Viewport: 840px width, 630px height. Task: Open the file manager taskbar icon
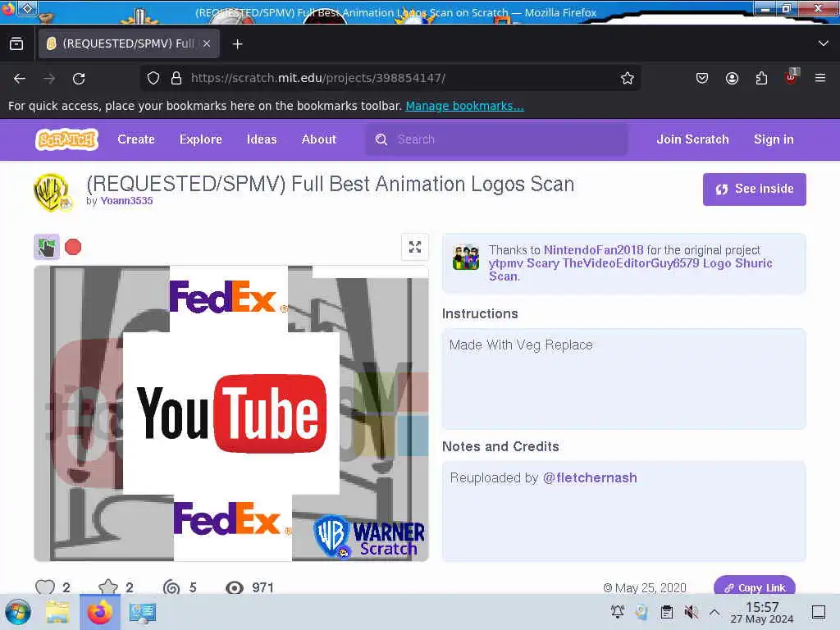pyautogui.click(x=57, y=612)
